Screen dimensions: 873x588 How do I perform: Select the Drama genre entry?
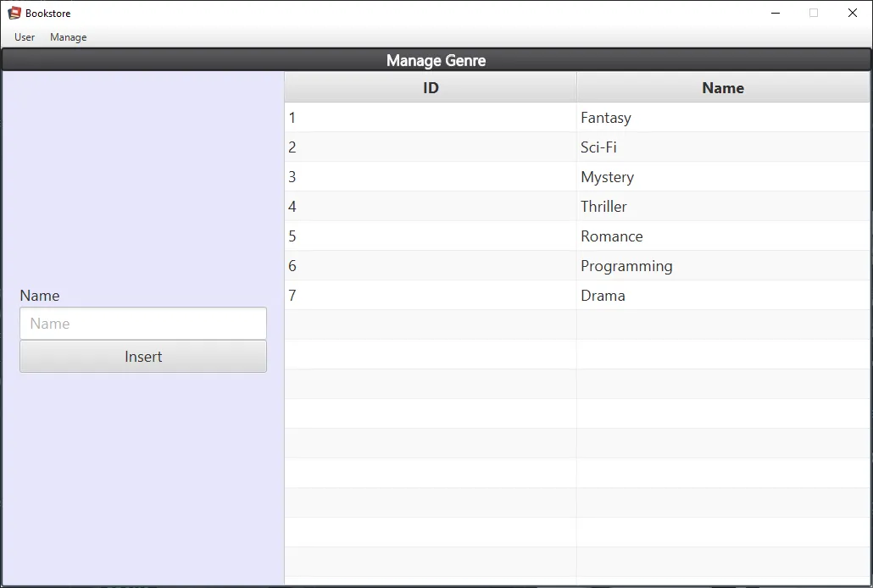(603, 296)
